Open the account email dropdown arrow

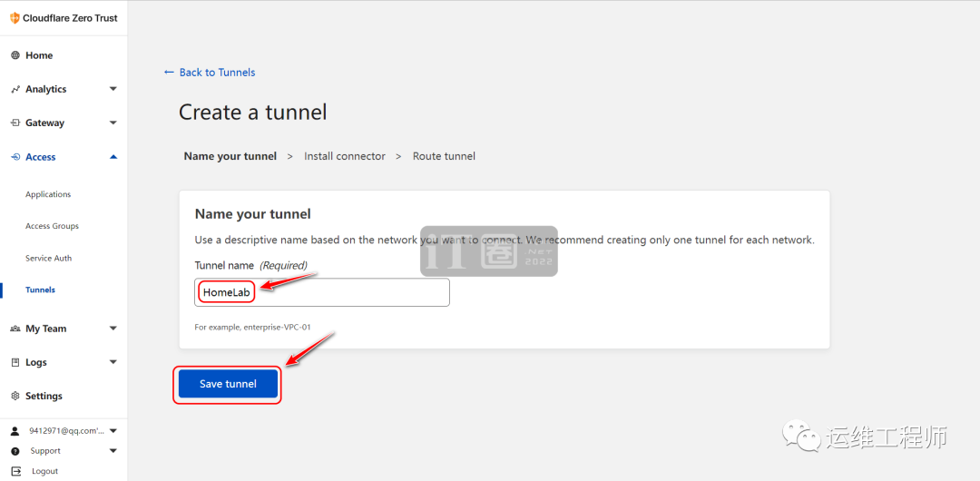click(113, 431)
